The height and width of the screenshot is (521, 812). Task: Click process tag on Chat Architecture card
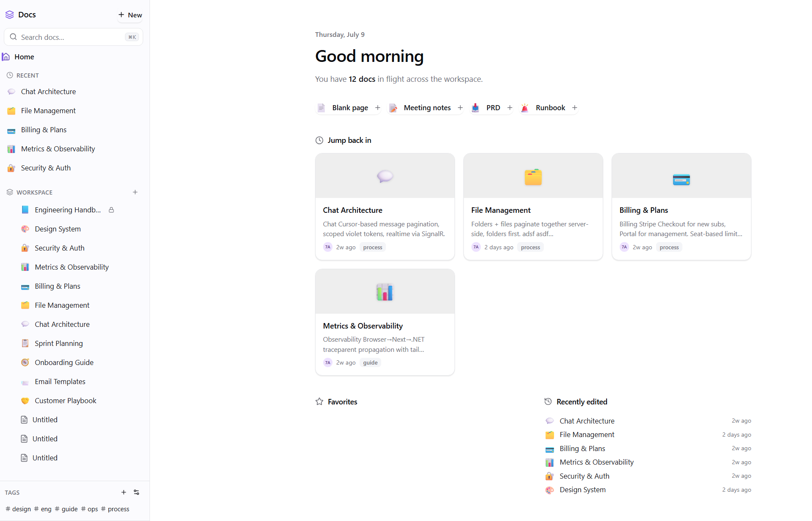click(x=373, y=247)
